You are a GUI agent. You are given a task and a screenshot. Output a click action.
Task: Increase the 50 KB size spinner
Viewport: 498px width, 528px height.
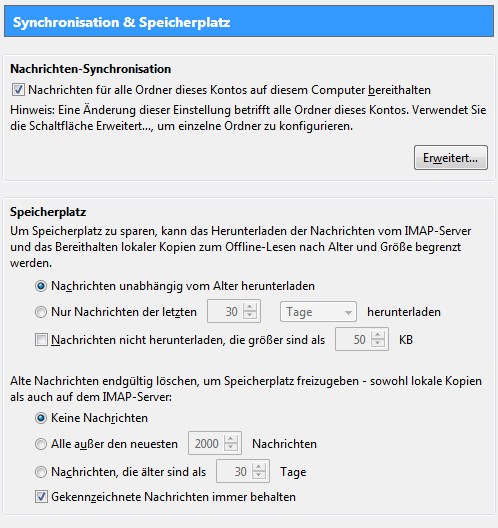click(378, 335)
